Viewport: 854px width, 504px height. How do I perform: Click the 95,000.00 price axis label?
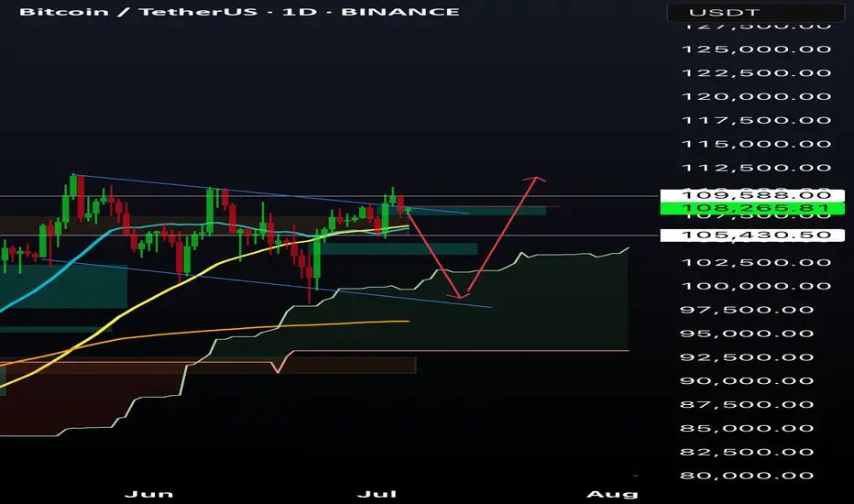(x=748, y=334)
